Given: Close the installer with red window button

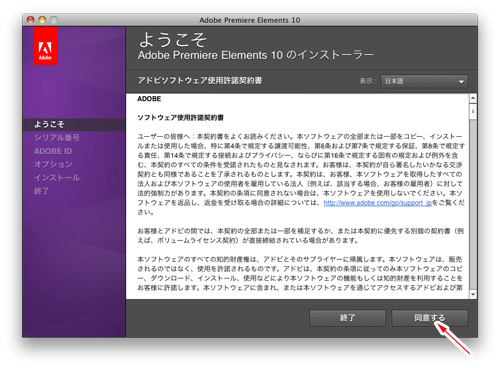Looking at the screenshot, I should tap(31, 20).
